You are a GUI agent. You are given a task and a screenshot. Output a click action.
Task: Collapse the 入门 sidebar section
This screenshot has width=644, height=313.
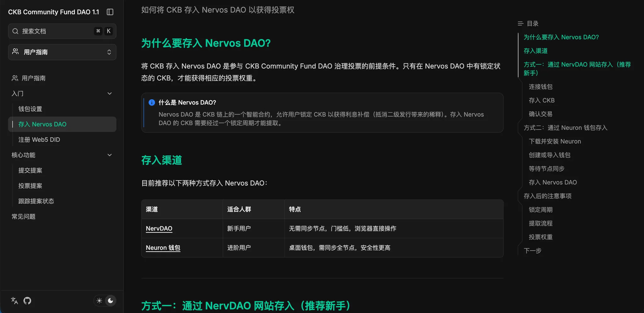(x=109, y=94)
